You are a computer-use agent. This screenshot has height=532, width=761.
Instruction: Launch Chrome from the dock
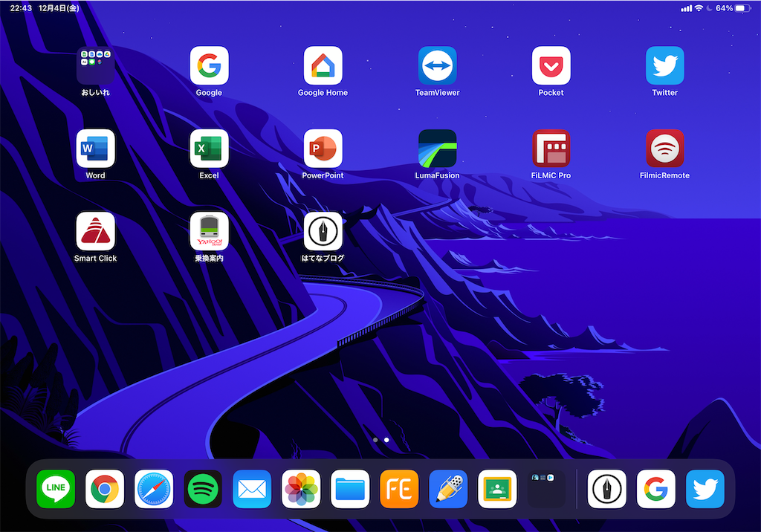[105, 489]
